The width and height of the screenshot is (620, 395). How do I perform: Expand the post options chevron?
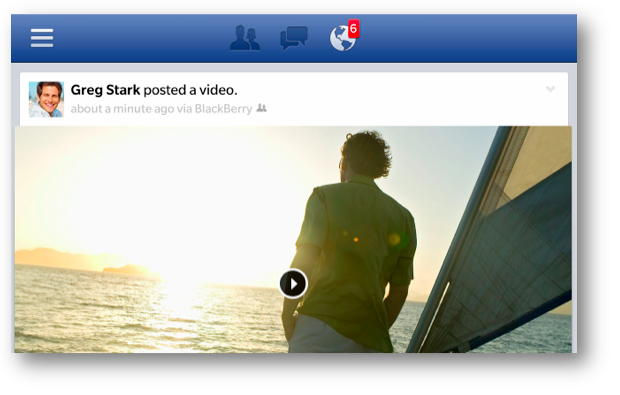(550, 89)
